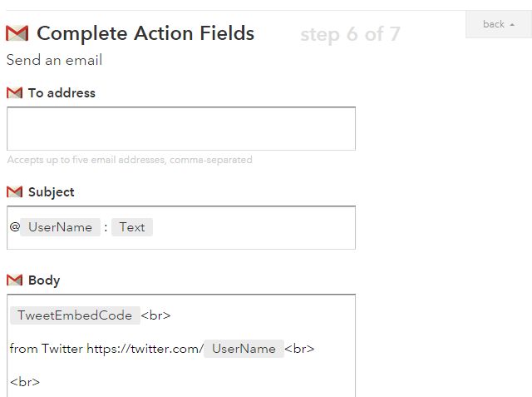Select the TweetEmbedCode ingredient in Body

[75, 315]
